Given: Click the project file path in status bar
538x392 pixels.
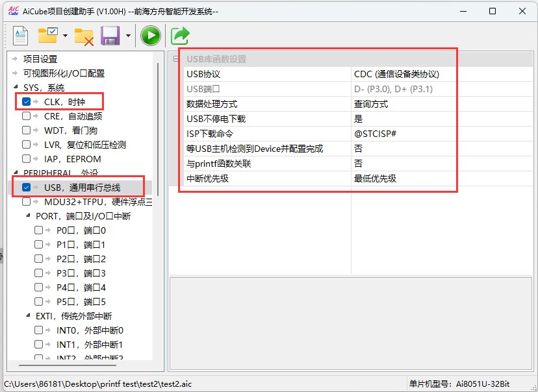Looking at the screenshot, I should point(97,384).
